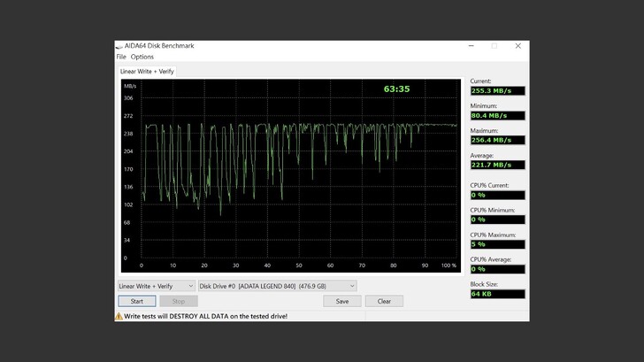Click the yellow warning triangle icon
The image size is (644, 362).
point(119,316)
